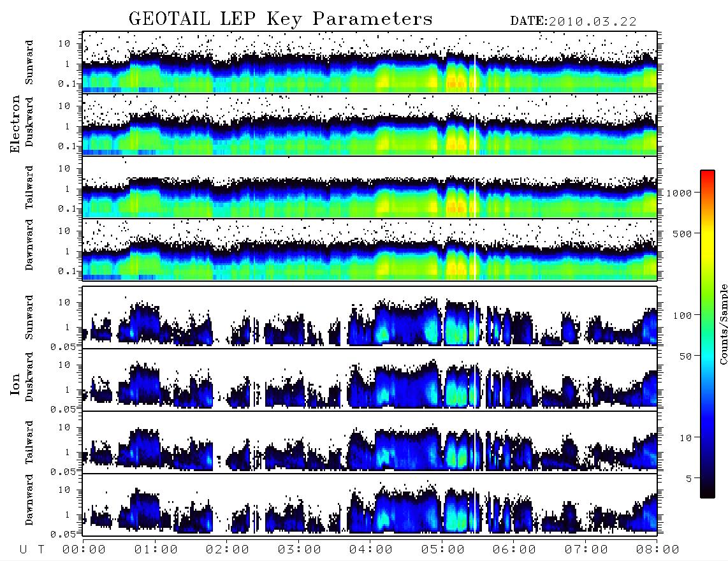728x561 pixels.
Task: Click the "06:00" time tick label
Action: [514, 550]
